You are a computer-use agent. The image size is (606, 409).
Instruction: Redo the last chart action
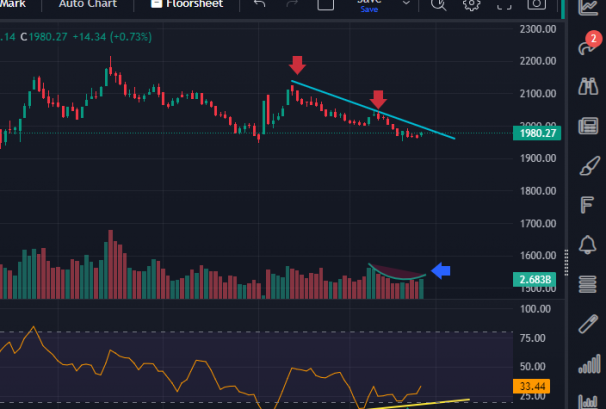[x=292, y=3]
